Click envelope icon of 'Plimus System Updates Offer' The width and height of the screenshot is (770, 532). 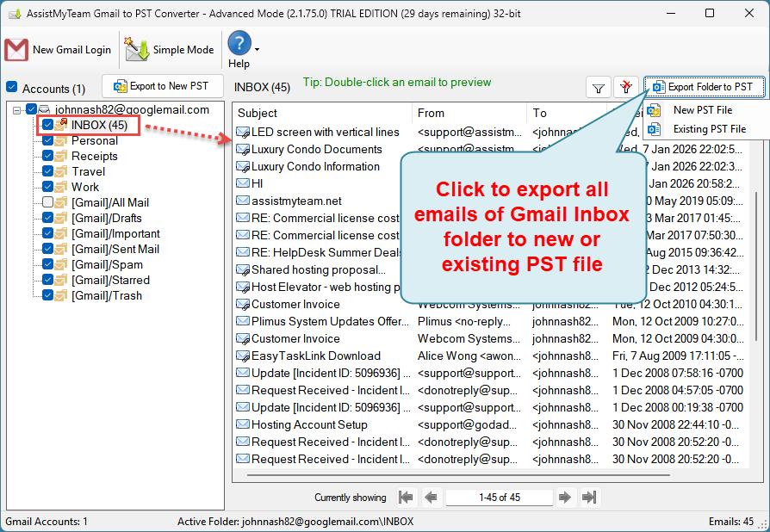pyautogui.click(x=243, y=321)
